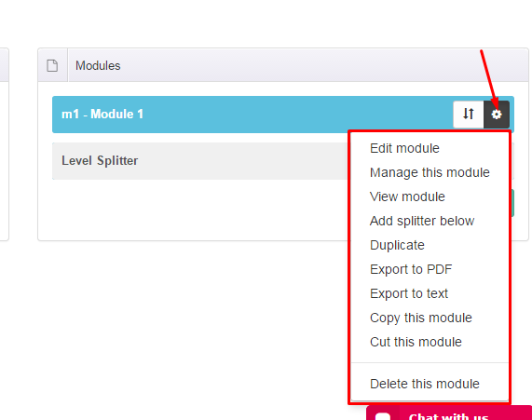Choose Delete this module
This screenshot has width=532, height=420.
425,384
